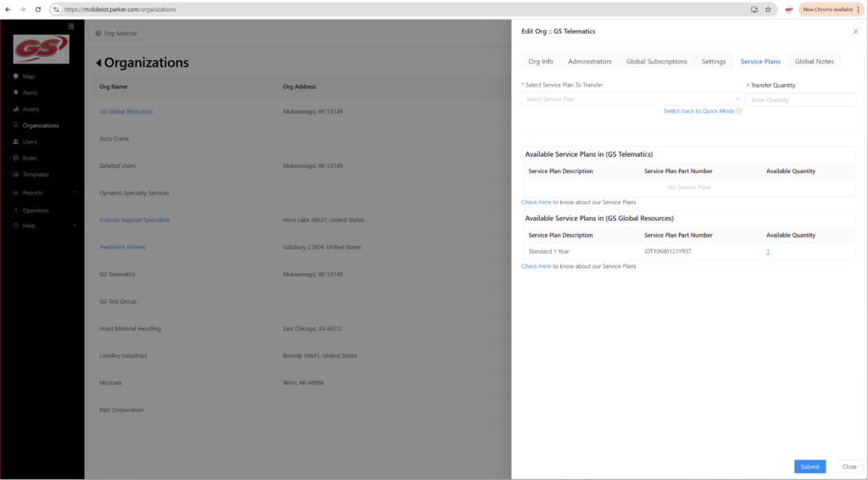Click the Org Selector button
This screenshot has width=868, height=480.
[x=117, y=33]
